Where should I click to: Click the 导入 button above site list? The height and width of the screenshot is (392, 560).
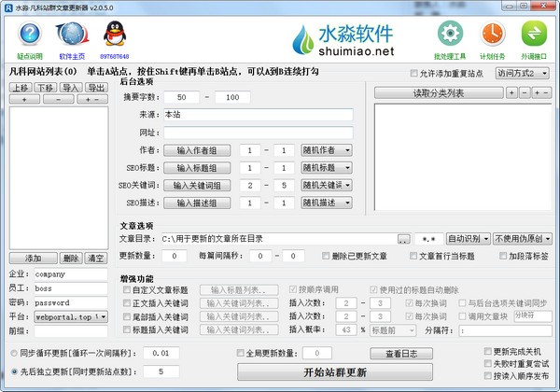[68, 87]
